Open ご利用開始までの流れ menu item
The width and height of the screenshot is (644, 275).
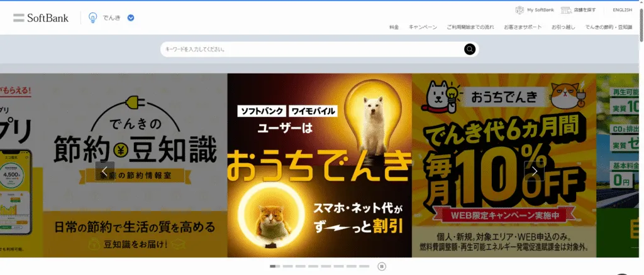(x=470, y=27)
